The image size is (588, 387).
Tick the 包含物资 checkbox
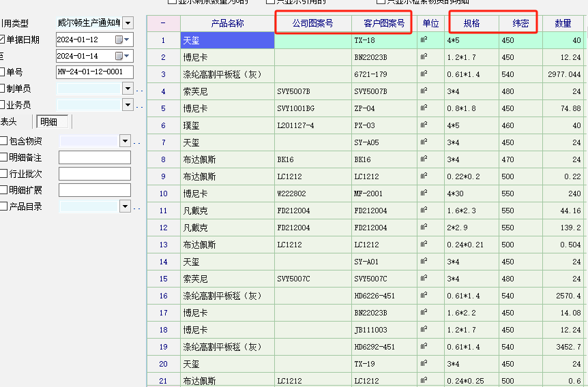pos(3,141)
